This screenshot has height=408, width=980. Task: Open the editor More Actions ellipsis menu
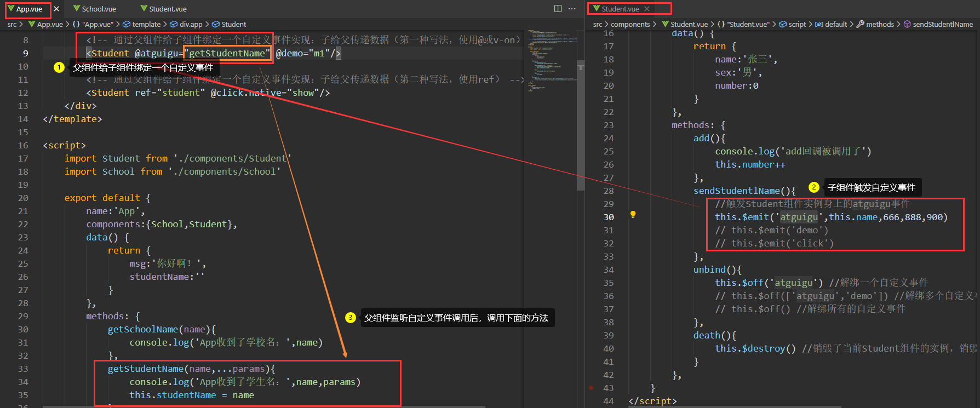click(x=572, y=9)
